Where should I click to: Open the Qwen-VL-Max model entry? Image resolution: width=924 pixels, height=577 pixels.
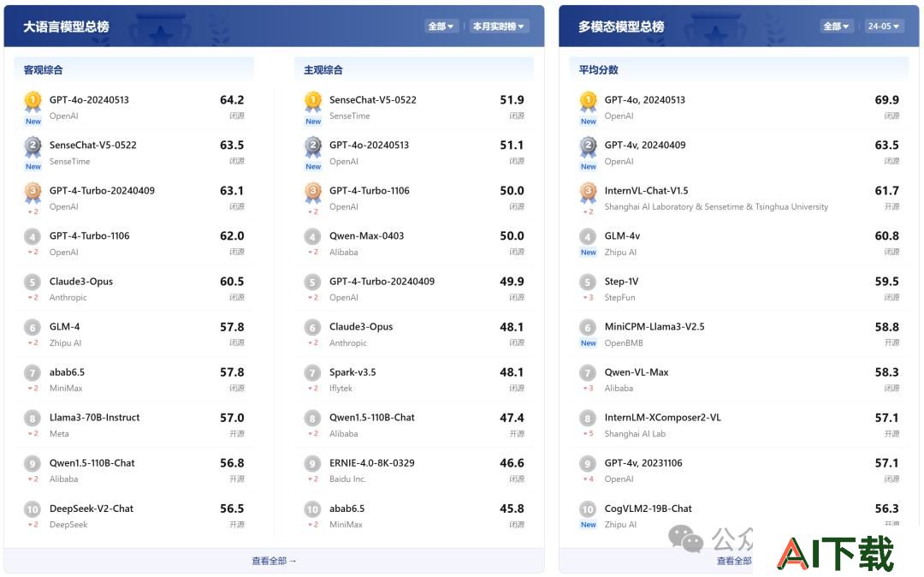tap(637, 372)
